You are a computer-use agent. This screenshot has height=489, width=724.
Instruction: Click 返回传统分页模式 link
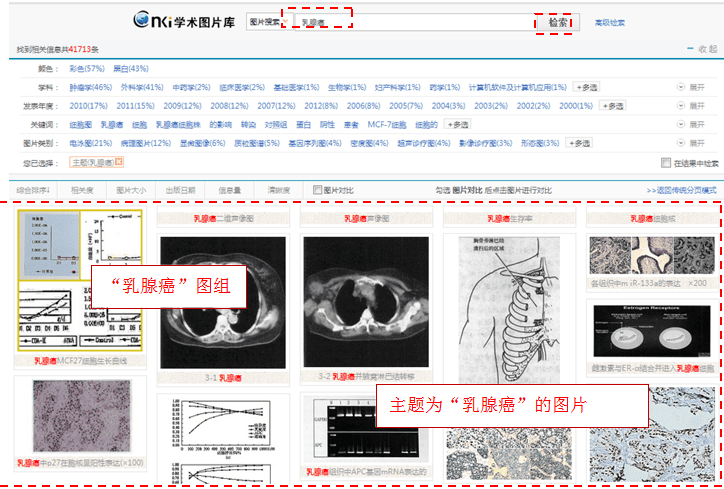682,190
